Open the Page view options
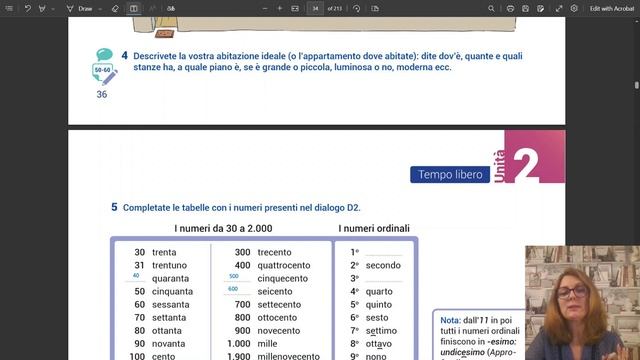This screenshot has height=360, width=640. [x=375, y=8]
